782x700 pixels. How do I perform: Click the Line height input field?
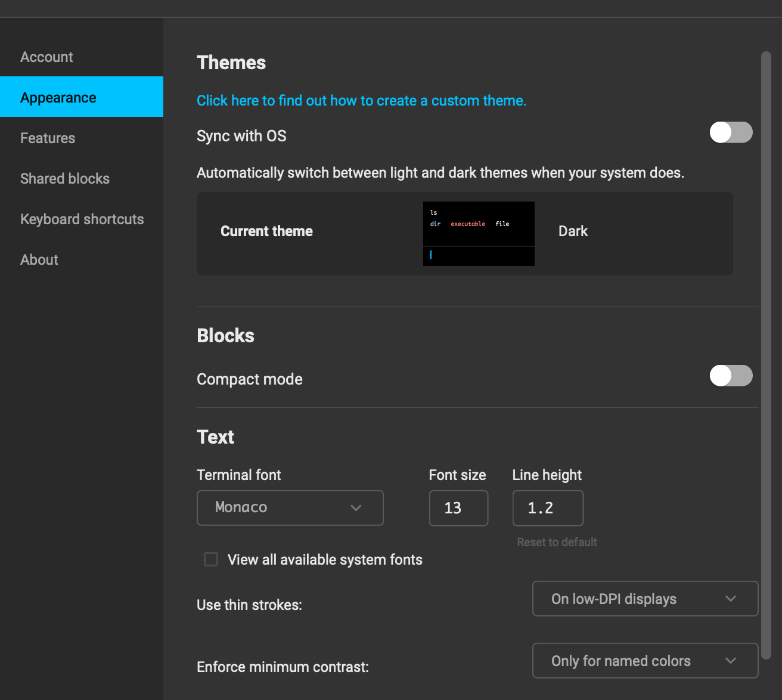coord(548,508)
